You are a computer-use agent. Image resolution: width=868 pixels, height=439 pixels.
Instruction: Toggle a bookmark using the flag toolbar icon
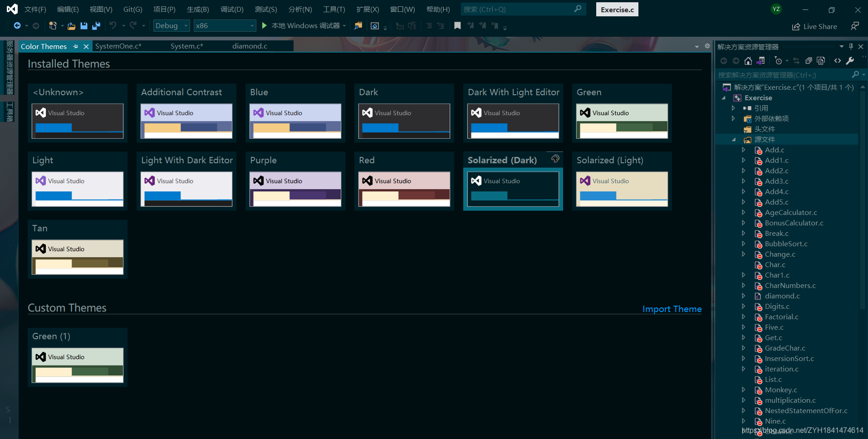coord(457,25)
